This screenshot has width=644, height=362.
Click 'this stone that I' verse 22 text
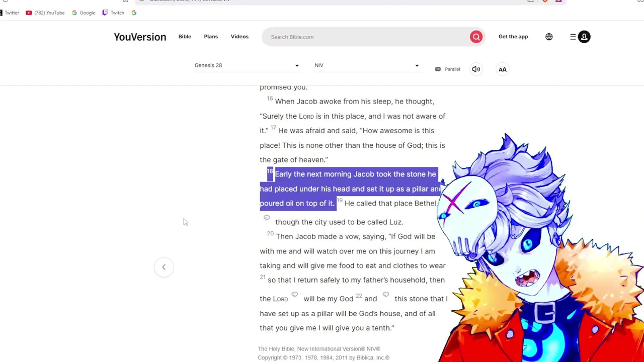[421, 299]
